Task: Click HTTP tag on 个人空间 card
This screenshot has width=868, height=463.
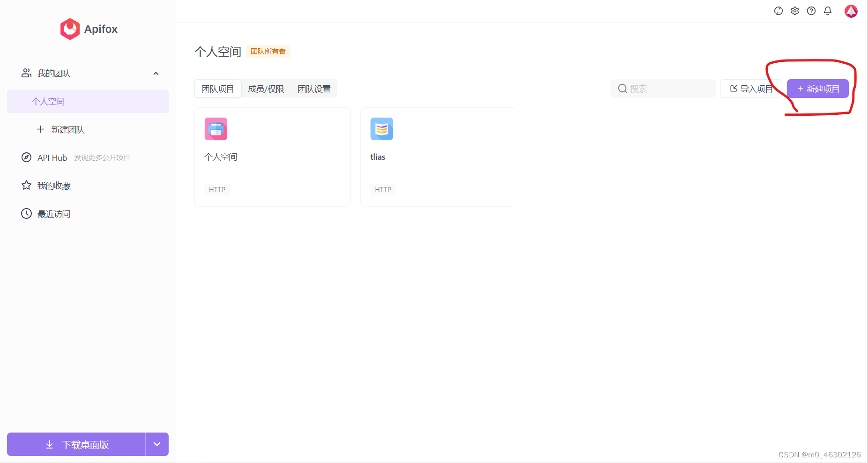Action: tap(217, 189)
